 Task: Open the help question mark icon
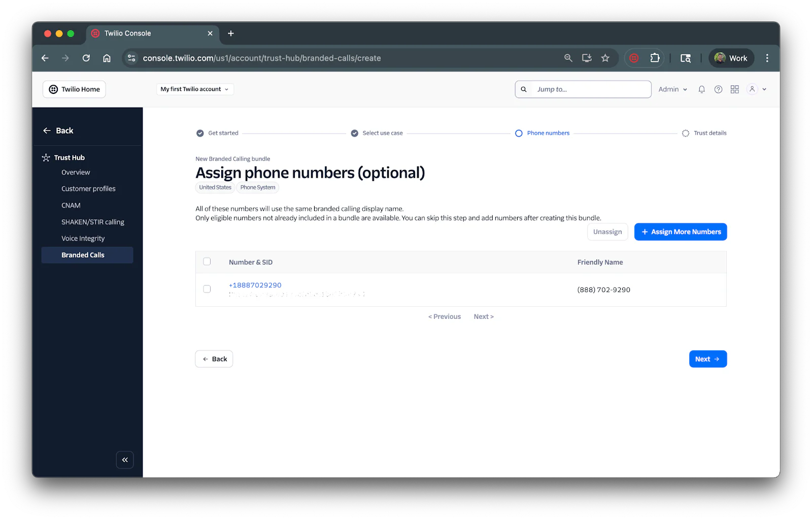[x=718, y=89]
